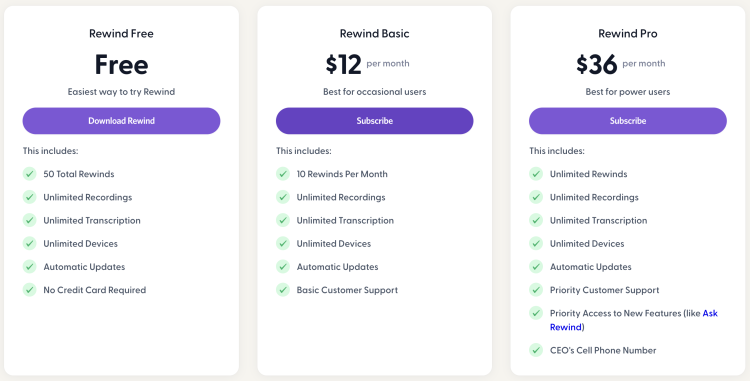
Task: Click checkmark beside CEO's Cell Phone Number
Action: click(536, 350)
